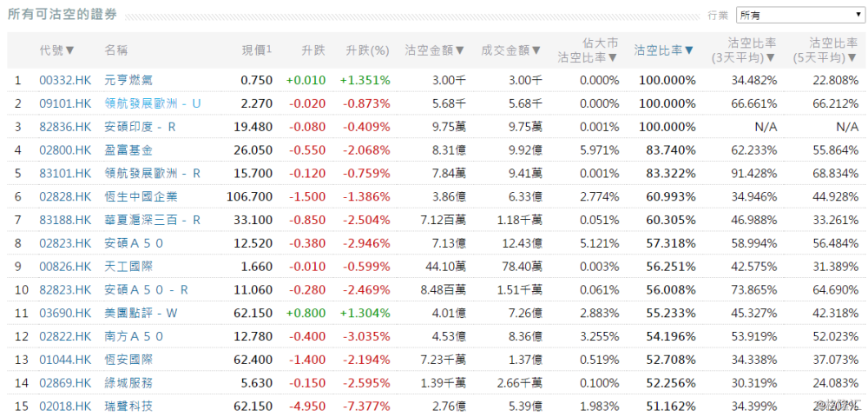Click stock name 瑞聲科技
868x417 pixels.
pyautogui.click(x=128, y=406)
